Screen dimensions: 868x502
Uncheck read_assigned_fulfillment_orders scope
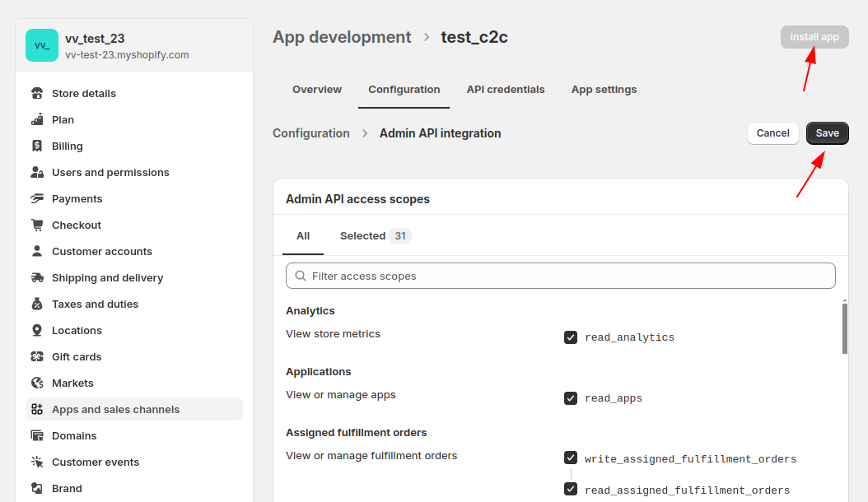571,489
